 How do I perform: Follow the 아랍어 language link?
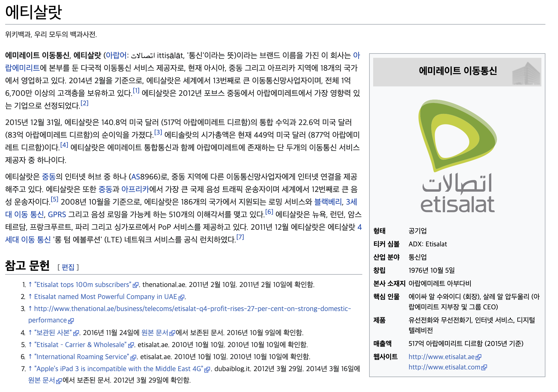[116, 55]
